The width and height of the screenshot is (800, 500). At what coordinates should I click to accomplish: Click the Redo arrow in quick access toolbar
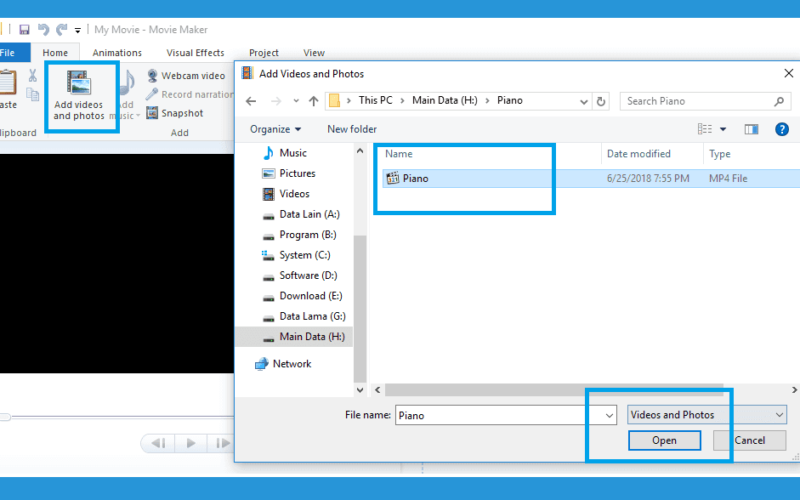point(62,30)
